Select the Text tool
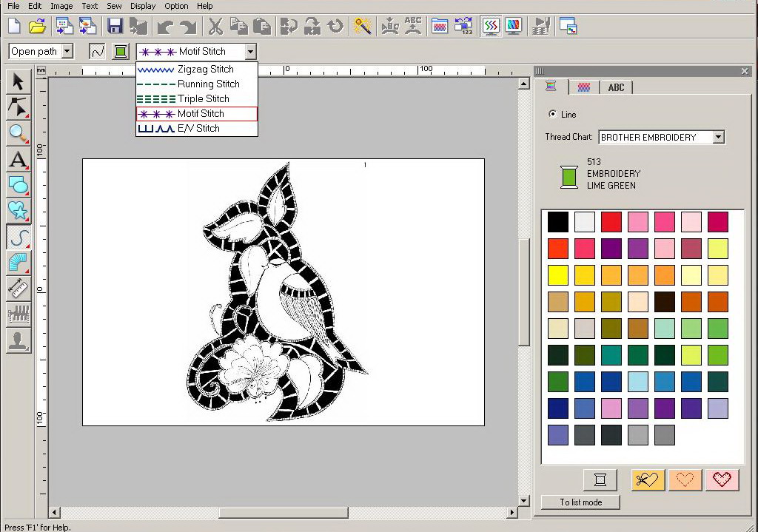 point(18,160)
